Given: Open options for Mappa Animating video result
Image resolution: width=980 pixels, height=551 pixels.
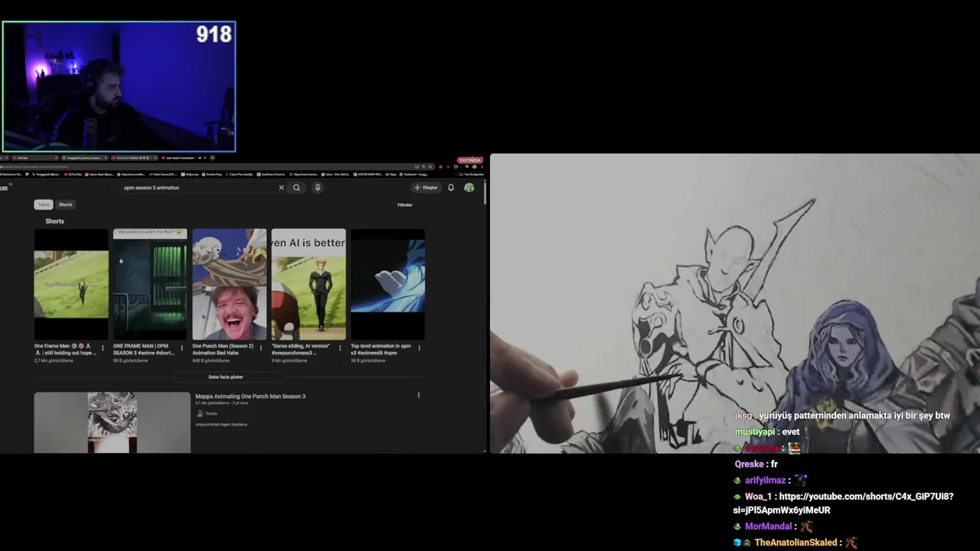Looking at the screenshot, I should [418, 395].
